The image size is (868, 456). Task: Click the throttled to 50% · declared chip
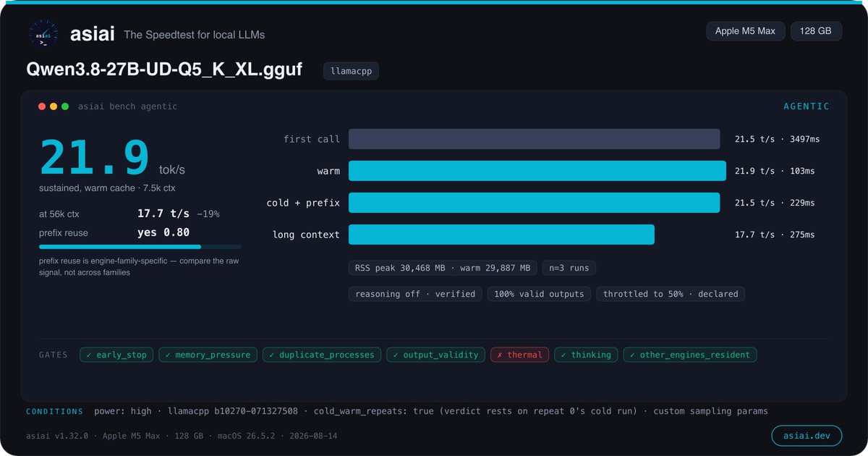click(x=671, y=294)
